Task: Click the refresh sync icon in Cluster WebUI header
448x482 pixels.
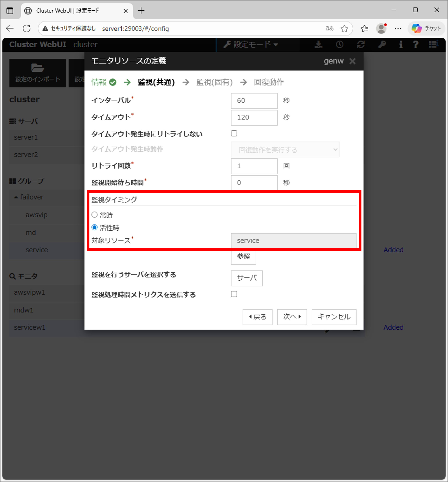Action: 361,45
